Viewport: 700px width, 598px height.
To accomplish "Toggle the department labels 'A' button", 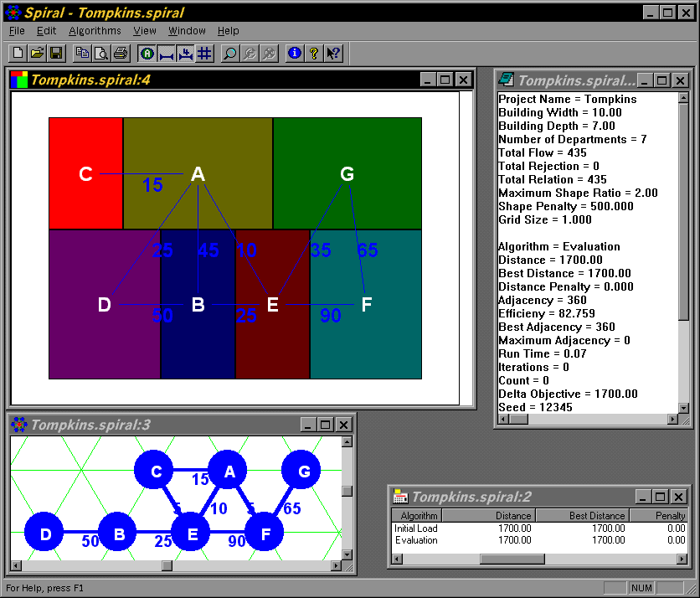I will pyautogui.click(x=147, y=54).
